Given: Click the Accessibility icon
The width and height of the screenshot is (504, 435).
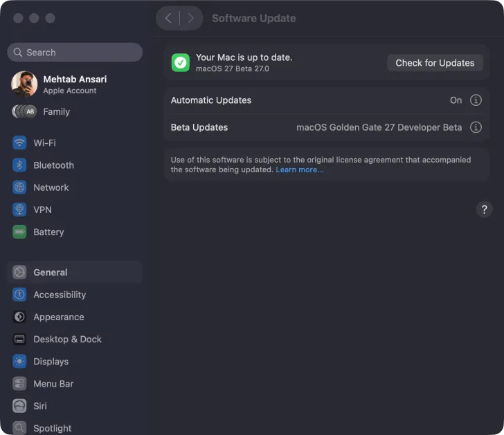Looking at the screenshot, I should [19, 295].
